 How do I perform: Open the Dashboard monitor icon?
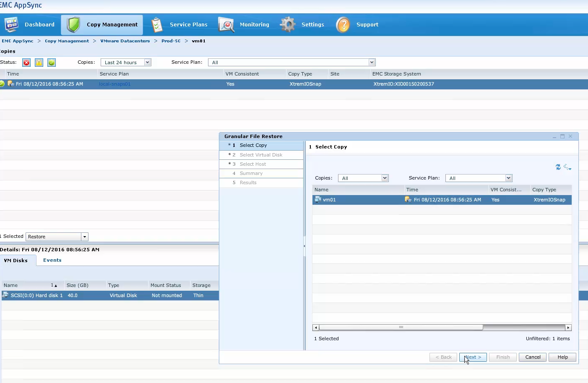11,25
